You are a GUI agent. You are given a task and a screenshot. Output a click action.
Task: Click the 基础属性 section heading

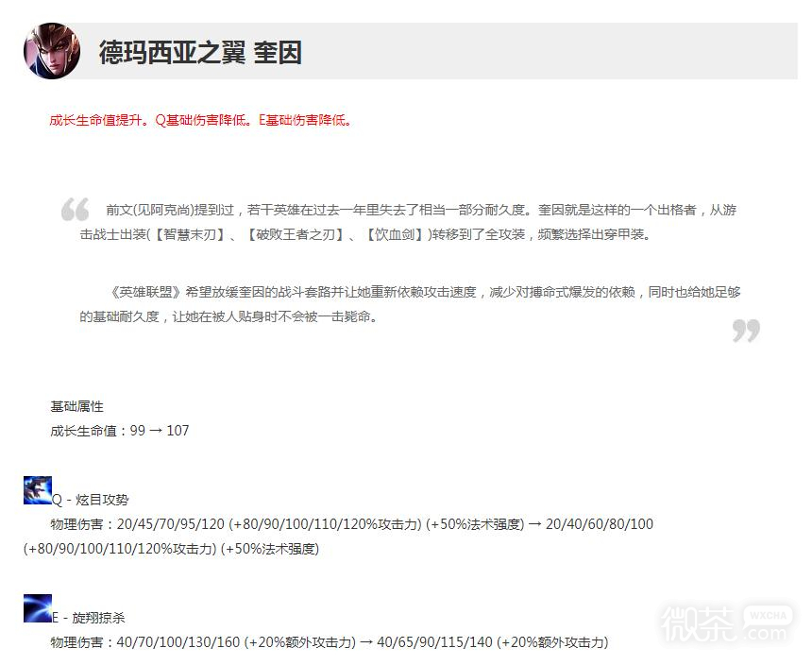pyautogui.click(x=76, y=406)
